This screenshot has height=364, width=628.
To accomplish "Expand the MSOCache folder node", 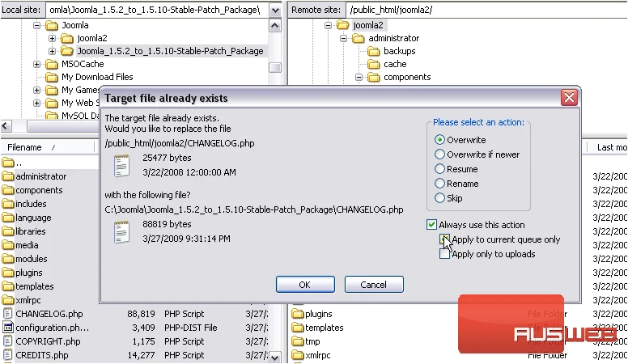I will [37, 64].
